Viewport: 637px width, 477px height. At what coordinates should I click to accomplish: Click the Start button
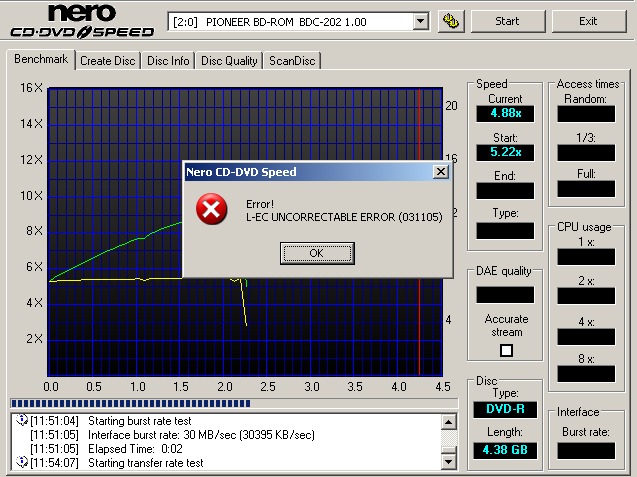pos(507,21)
